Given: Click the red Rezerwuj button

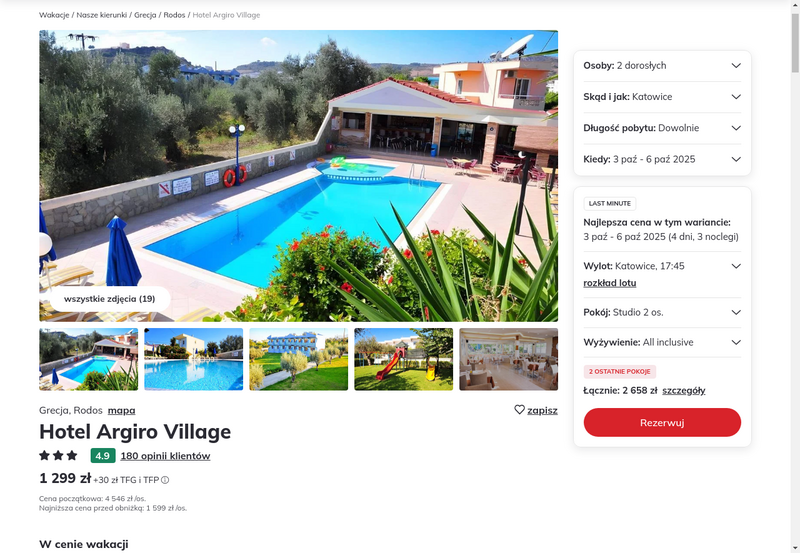Looking at the screenshot, I should point(662,422).
